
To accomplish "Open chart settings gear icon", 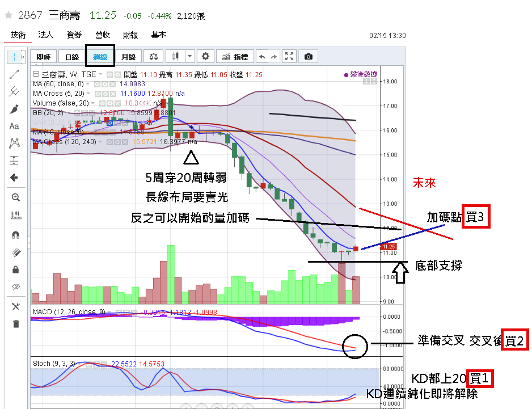I will 205,57.
